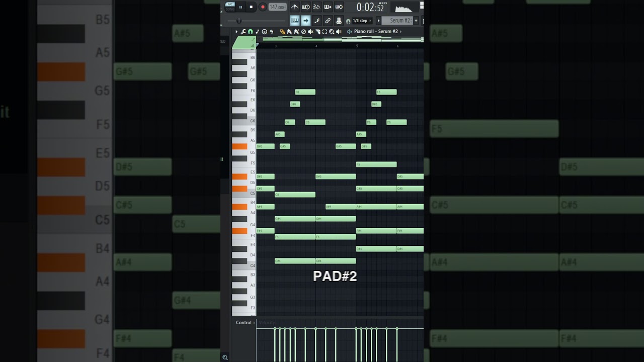The width and height of the screenshot is (644, 362).
Task: Click the stamp tool icon
Action: tap(339, 21)
